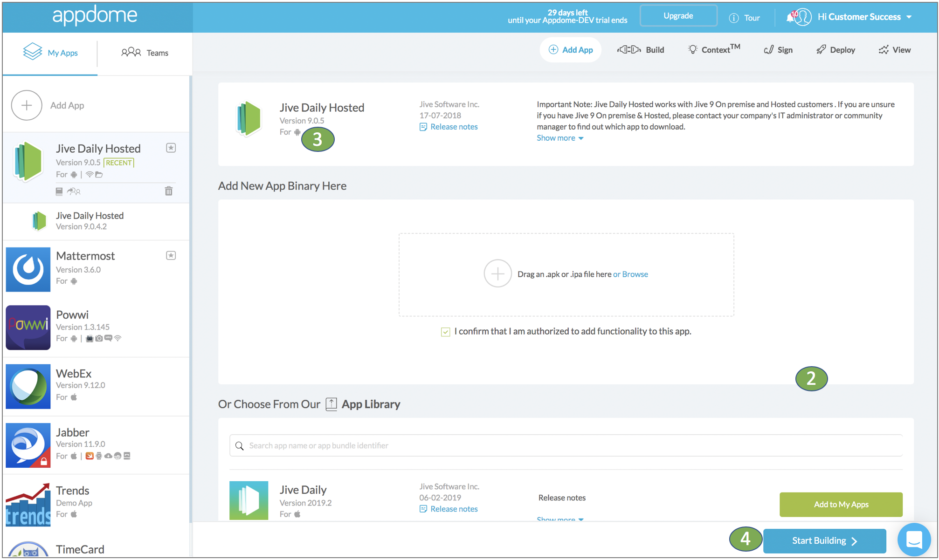Select the WebEx app icon
Screen dimensions: 939x560
[28, 386]
